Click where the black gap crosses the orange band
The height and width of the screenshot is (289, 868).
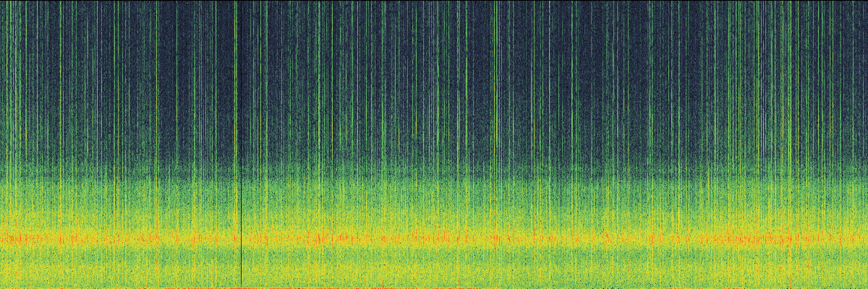click(x=241, y=237)
